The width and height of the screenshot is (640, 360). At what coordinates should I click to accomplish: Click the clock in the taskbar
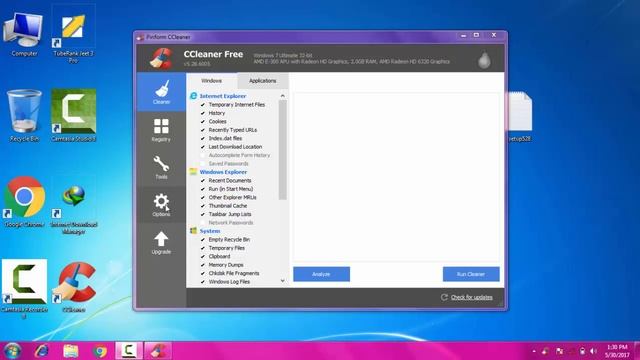[x=617, y=351]
